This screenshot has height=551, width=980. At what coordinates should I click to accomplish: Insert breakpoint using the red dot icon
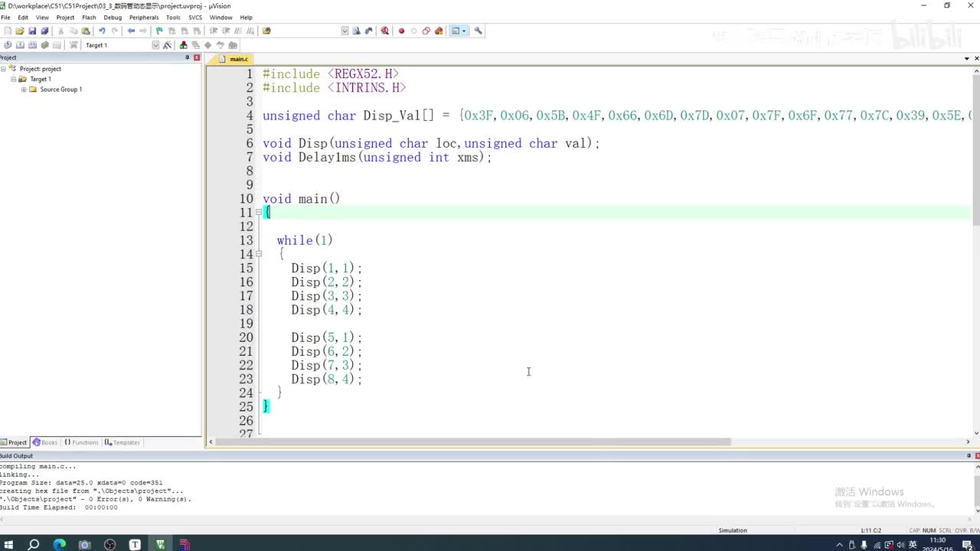click(x=401, y=31)
